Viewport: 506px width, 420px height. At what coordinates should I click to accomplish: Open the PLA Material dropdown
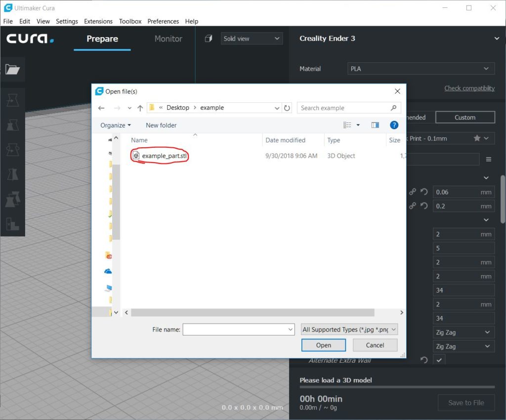coord(421,69)
